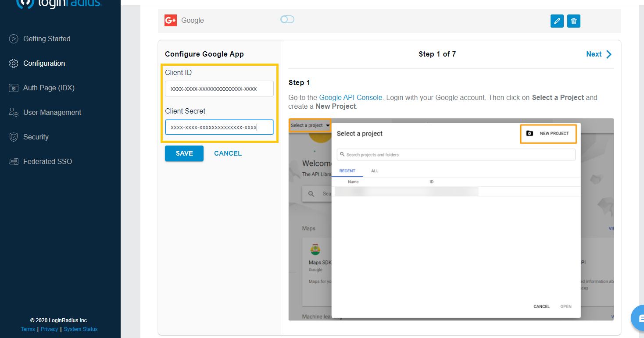Click the pencil edit icon for Google
This screenshot has height=338, width=644.
coord(557,21)
